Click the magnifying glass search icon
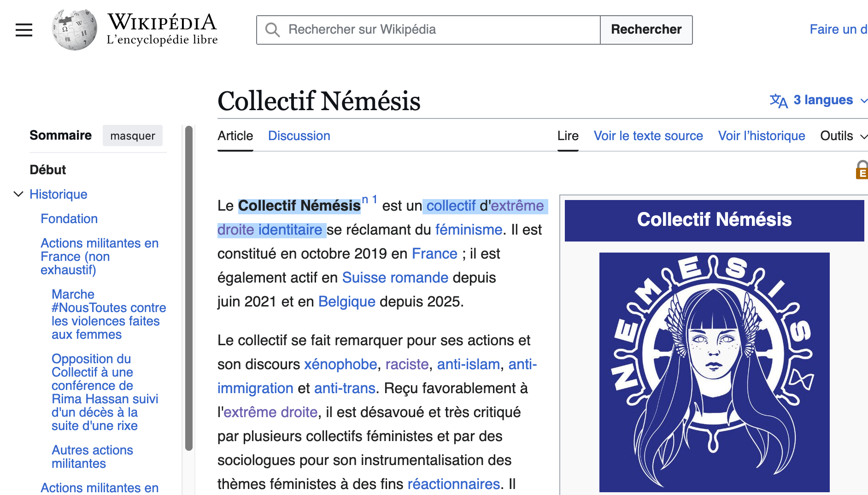Screen dimensions: 868x495 point(272,30)
